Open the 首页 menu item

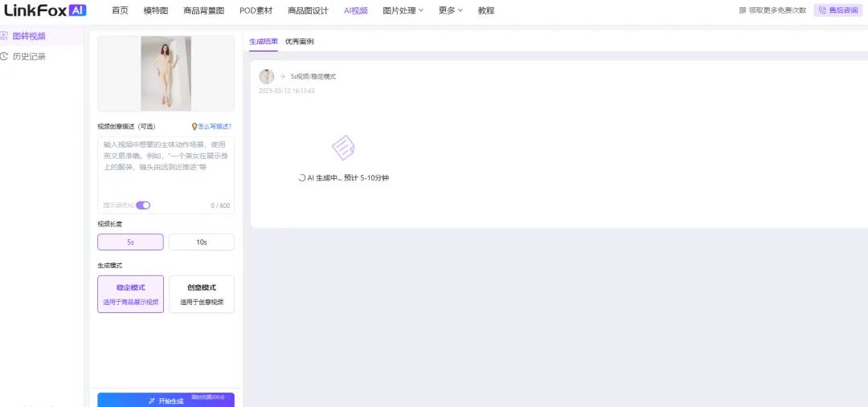[120, 10]
